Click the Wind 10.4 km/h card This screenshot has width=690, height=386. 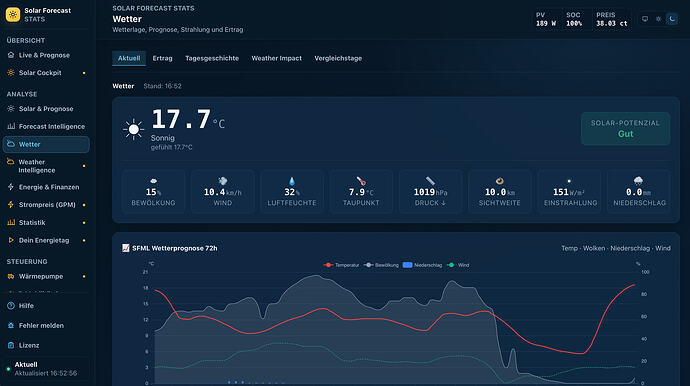point(223,191)
